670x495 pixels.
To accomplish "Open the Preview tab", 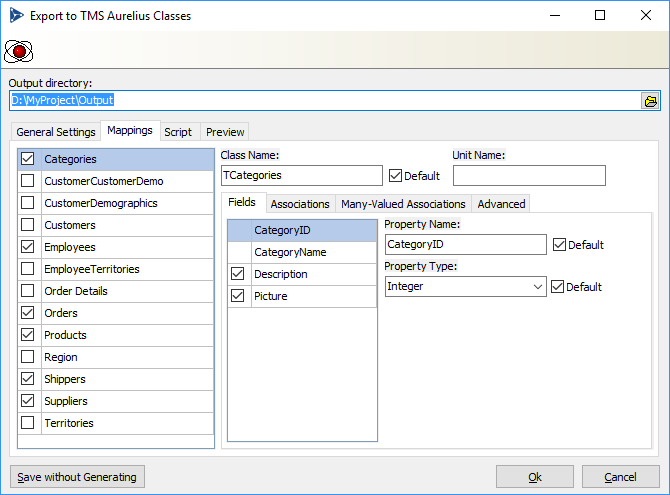I will (x=225, y=132).
